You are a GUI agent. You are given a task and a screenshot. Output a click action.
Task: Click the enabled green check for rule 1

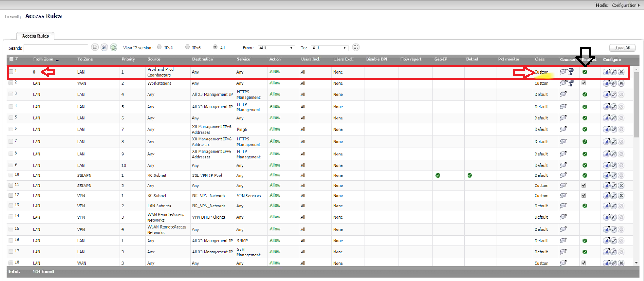click(x=585, y=72)
